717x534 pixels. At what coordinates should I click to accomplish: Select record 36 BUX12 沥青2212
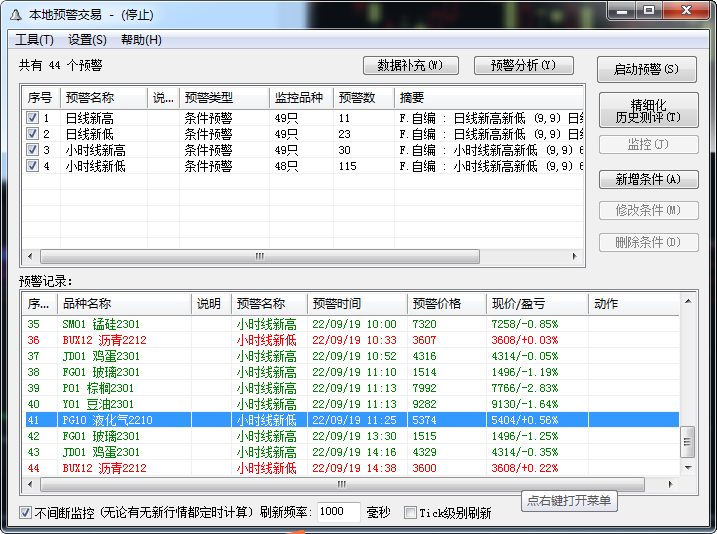(352, 340)
